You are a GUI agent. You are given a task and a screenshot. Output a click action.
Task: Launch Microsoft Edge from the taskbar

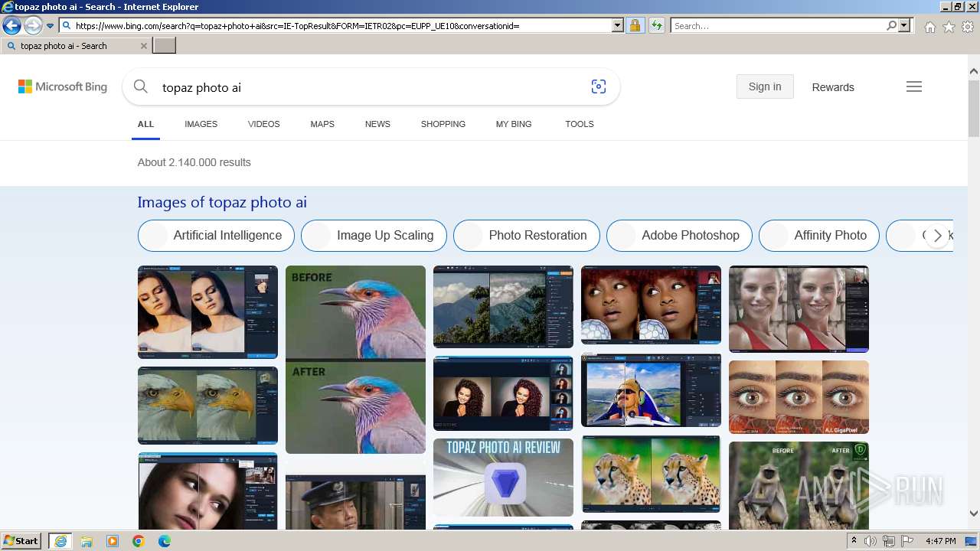[165, 541]
